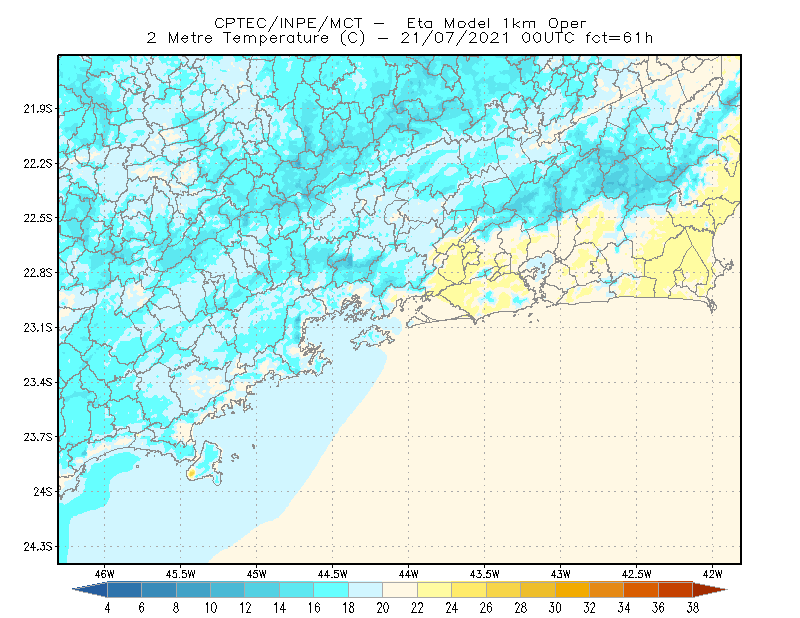Select the 30-32 orange colorbar segment
Image resolution: width=800 pixels, height=618 pixels.
(x=572, y=590)
